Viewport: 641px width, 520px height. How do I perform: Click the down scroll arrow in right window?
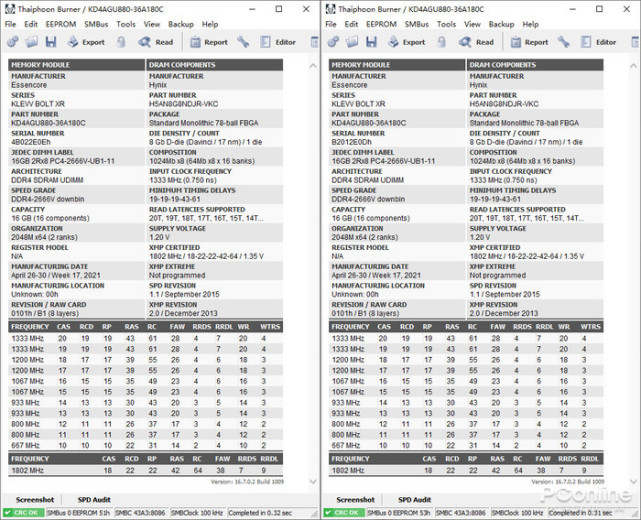click(633, 482)
